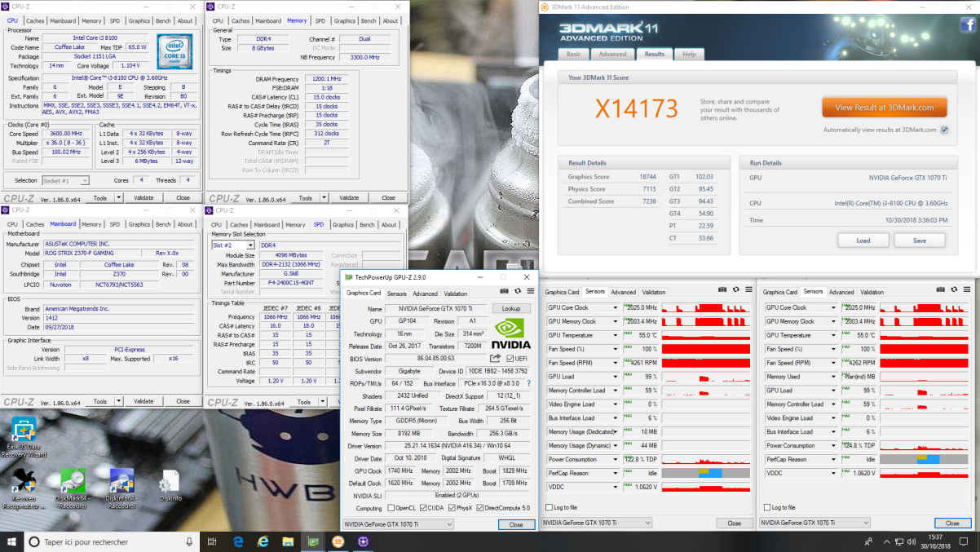
Task: Toggle Automatically view results at 3DMark.com checkbox
Action: (944, 130)
